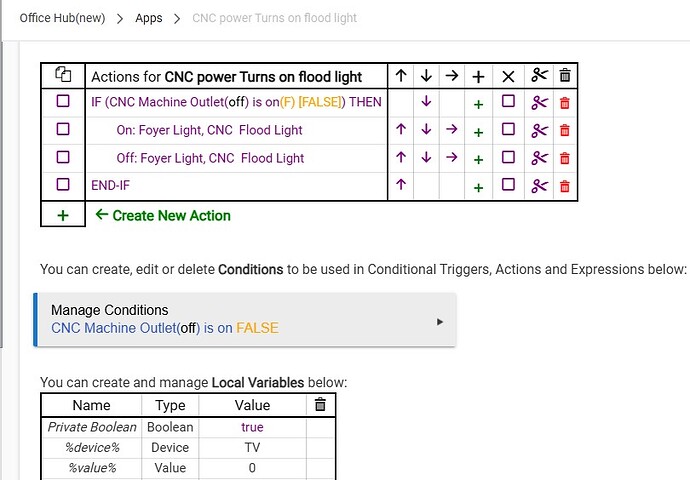Tick leftmost checkbox of "Off: Foyer Light" row
690x480 pixels.
(x=63, y=157)
